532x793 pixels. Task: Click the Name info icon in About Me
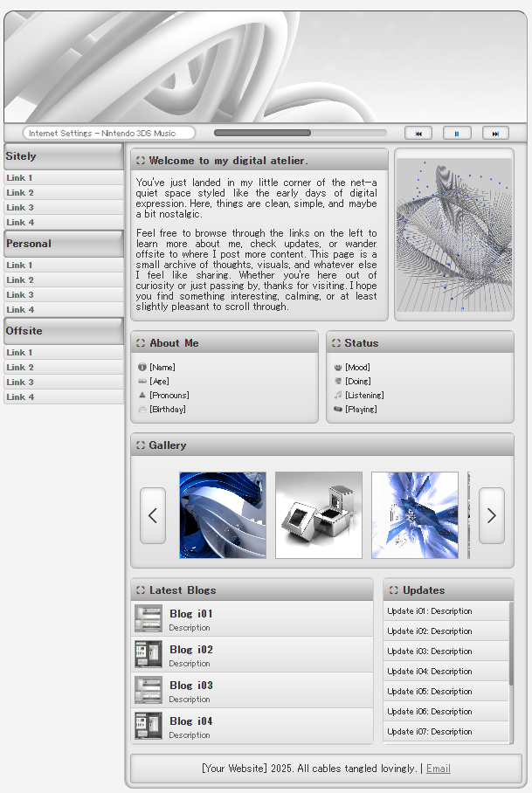click(142, 367)
